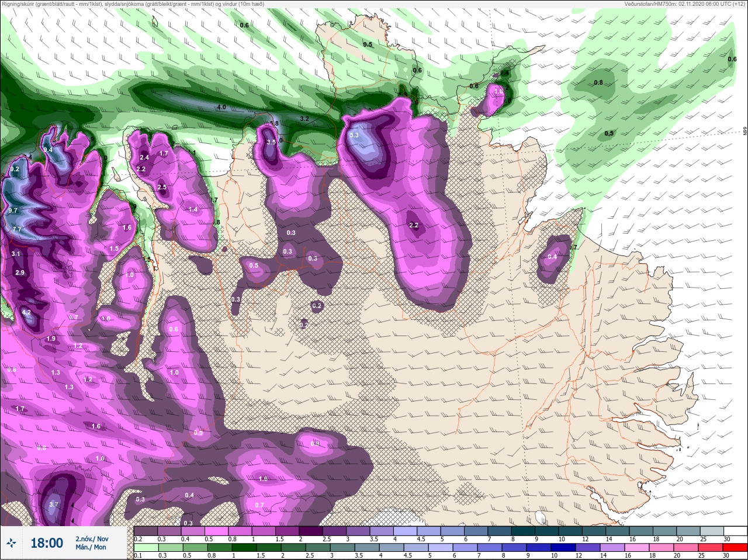
Task: Pick the dark purple 0.2 snow legend swatch
Action: pyautogui.click(x=146, y=531)
